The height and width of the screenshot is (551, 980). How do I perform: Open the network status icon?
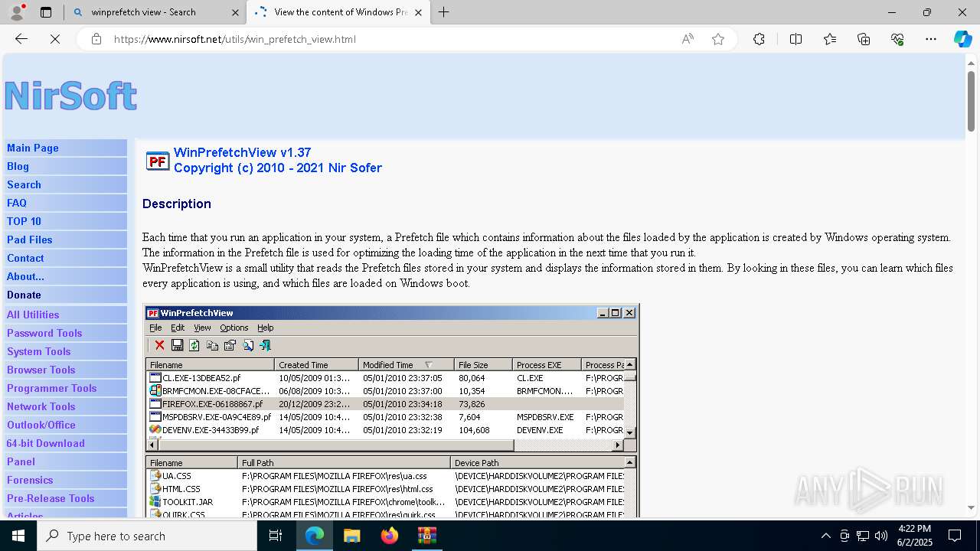click(x=862, y=536)
